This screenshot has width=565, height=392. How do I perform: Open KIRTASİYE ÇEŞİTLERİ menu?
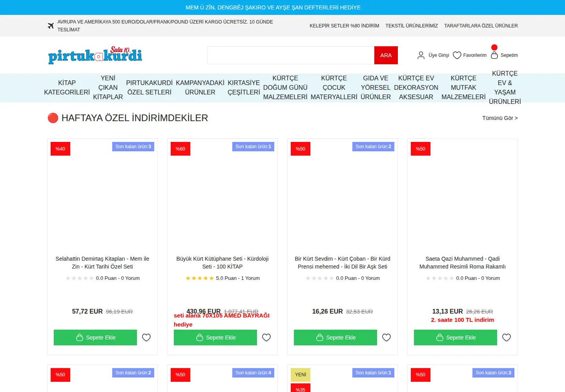(x=244, y=88)
